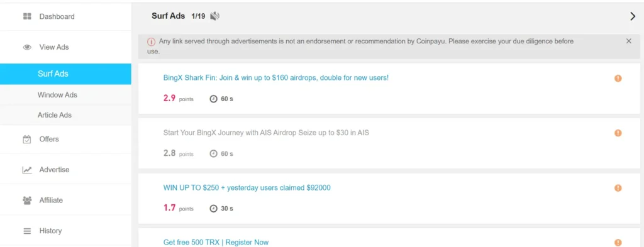
Task: Open the Get free 500 TRX link
Action: click(x=216, y=242)
